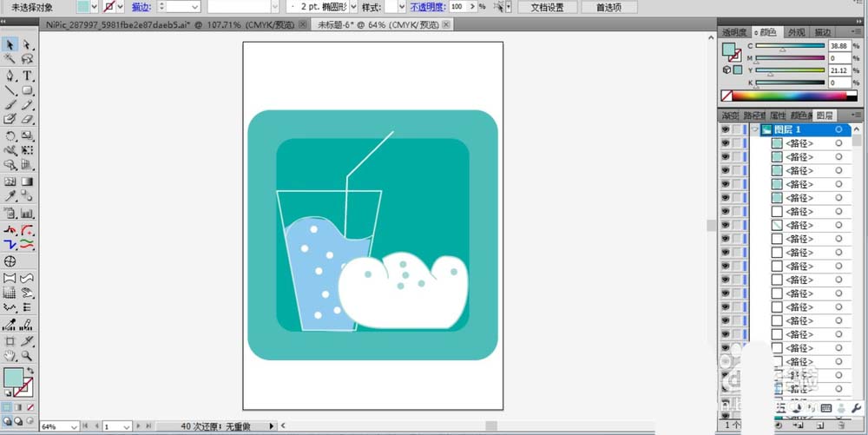Open the stroke weight dropdown

[194, 7]
